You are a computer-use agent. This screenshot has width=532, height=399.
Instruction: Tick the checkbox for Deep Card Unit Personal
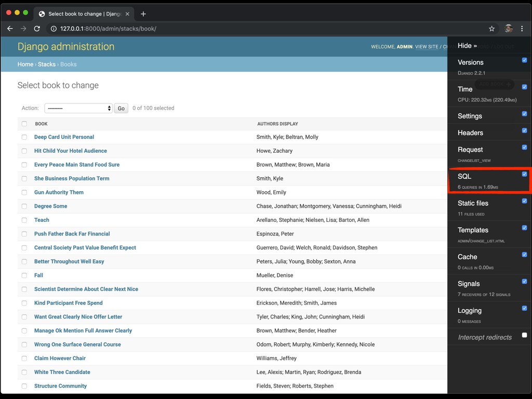point(24,137)
